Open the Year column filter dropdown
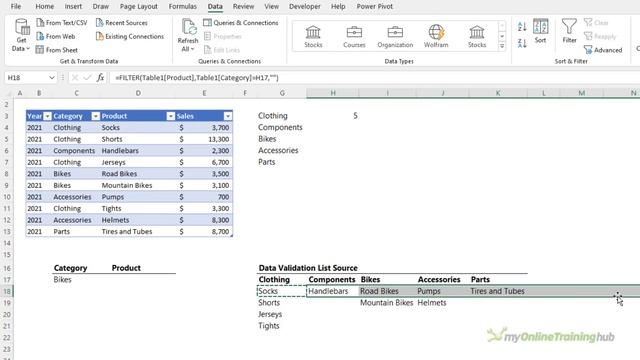 47,116
